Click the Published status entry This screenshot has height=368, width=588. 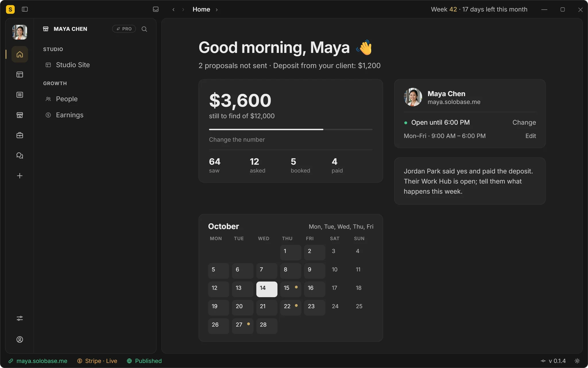144,361
